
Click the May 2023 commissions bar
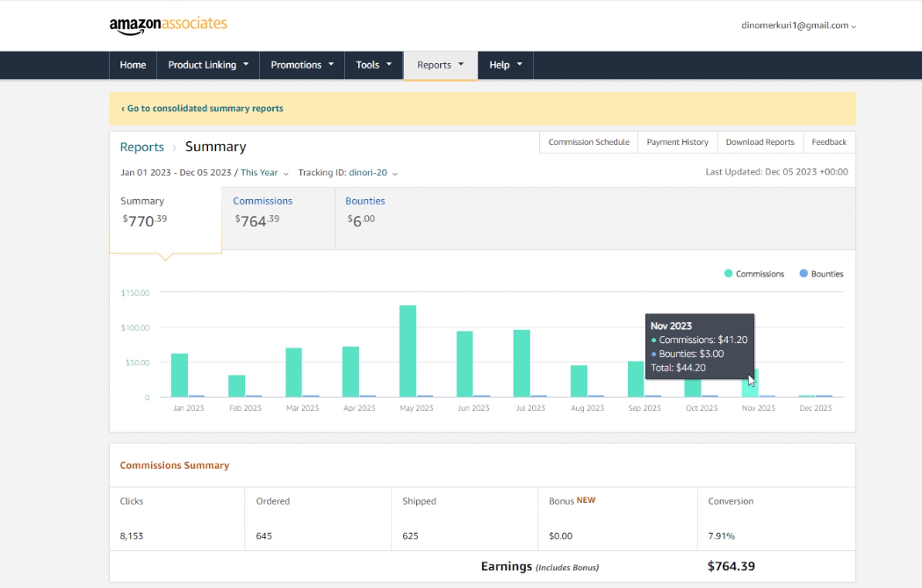pyautogui.click(x=407, y=351)
